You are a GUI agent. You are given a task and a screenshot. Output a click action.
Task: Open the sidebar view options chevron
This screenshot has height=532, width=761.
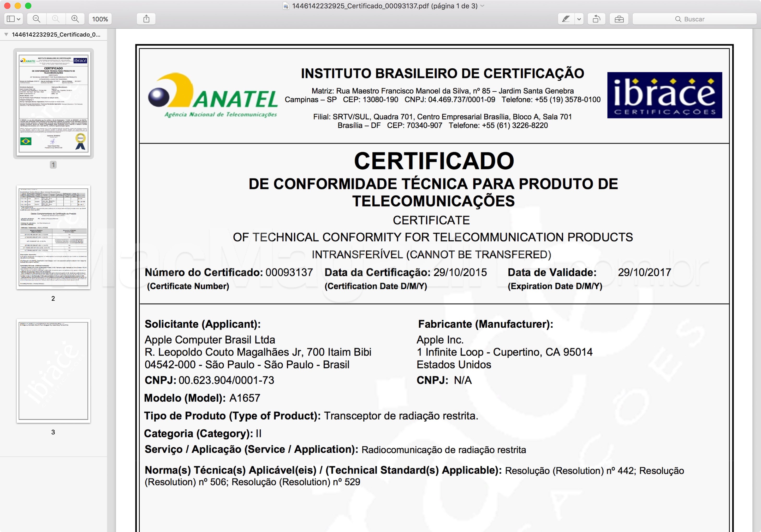(x=19, y=19)
